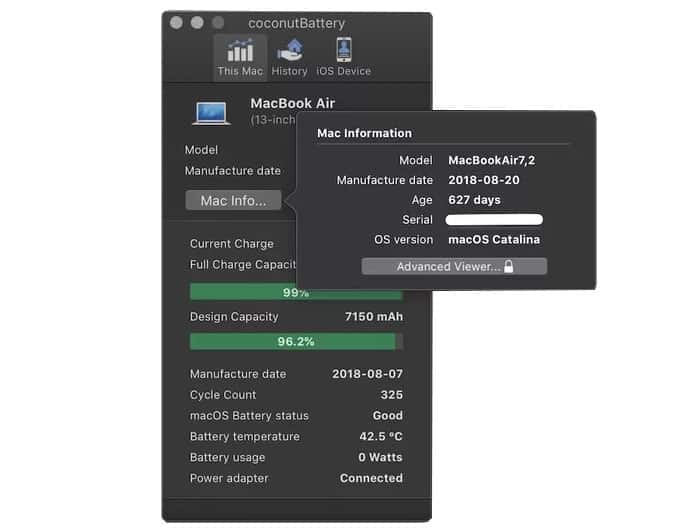Select the MacBookAir7,2 model value
Viewport: 686px width, 531px height.
click(x=491, y=161)
